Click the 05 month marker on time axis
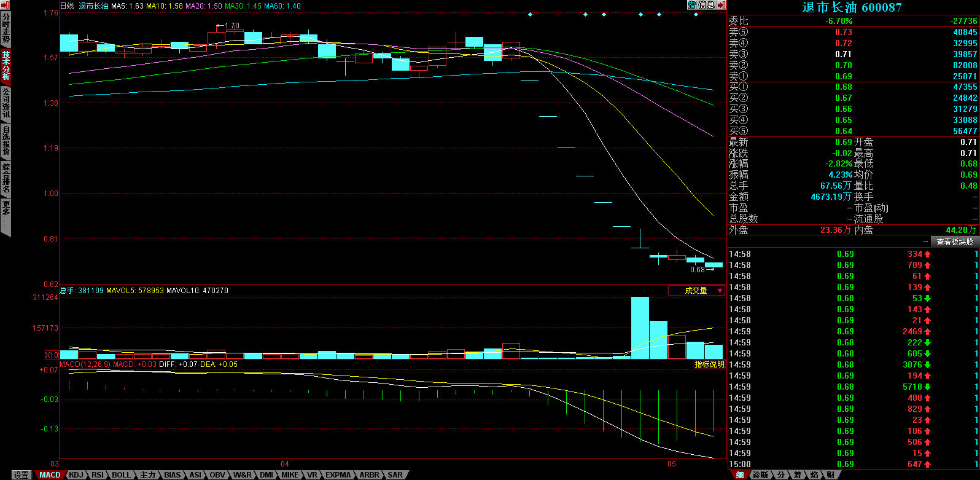Viewport: 980px width, 480px height. click(672, 463)
